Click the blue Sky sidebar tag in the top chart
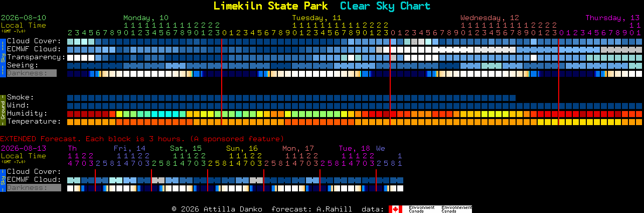644x213 pixels. tap(3, 57)
